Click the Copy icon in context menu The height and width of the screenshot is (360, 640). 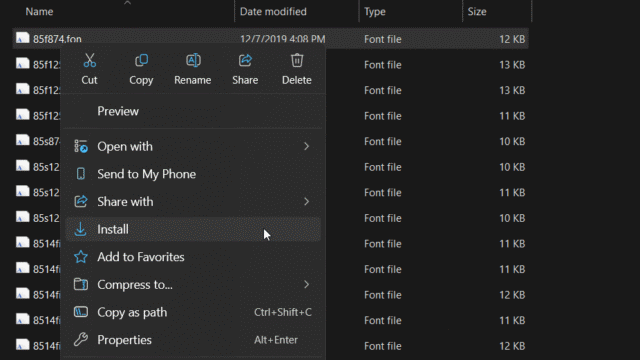click(x=141, y=60)
